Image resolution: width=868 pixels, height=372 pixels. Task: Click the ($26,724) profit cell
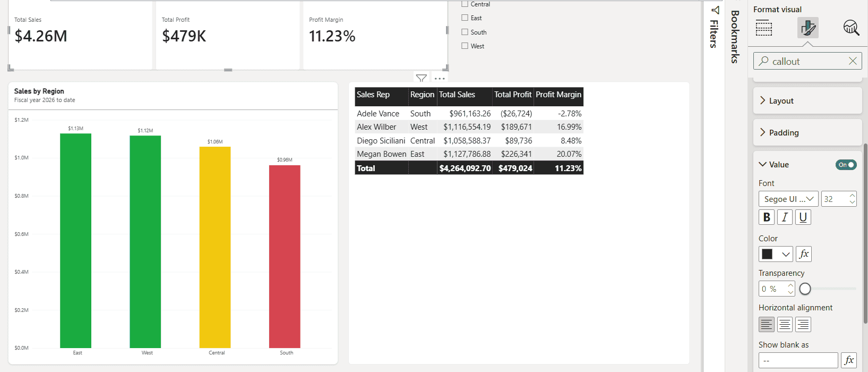coord(516,114)
